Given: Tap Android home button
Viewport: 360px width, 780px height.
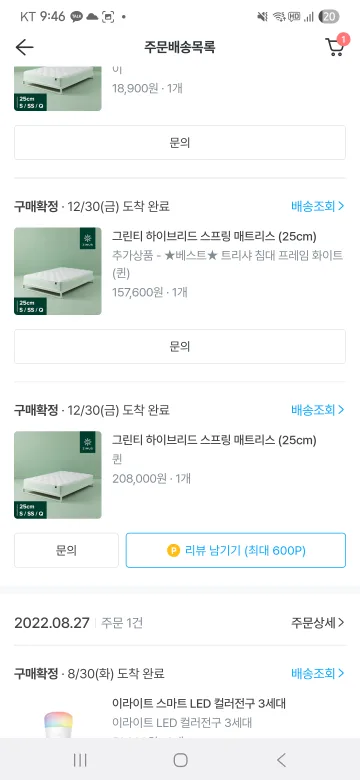Looking at the screenshot, I should pyautogui.click(x=180, y=760).
